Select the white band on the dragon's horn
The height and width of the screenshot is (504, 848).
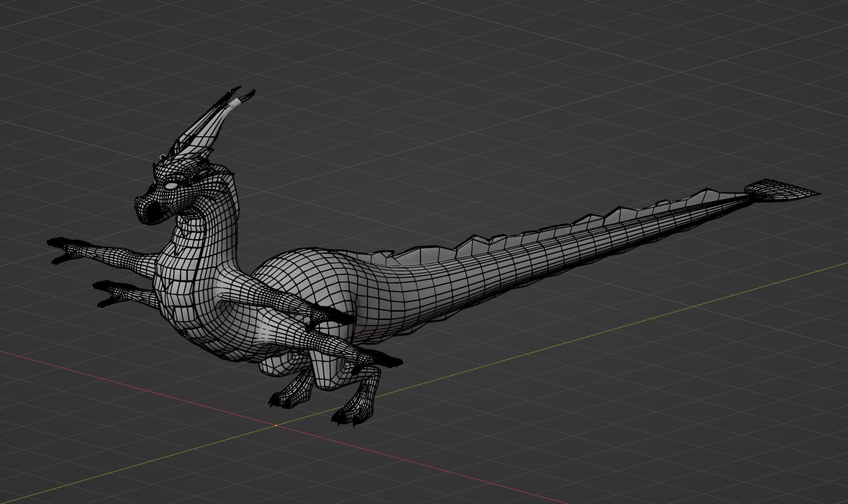tap(235, 104)
